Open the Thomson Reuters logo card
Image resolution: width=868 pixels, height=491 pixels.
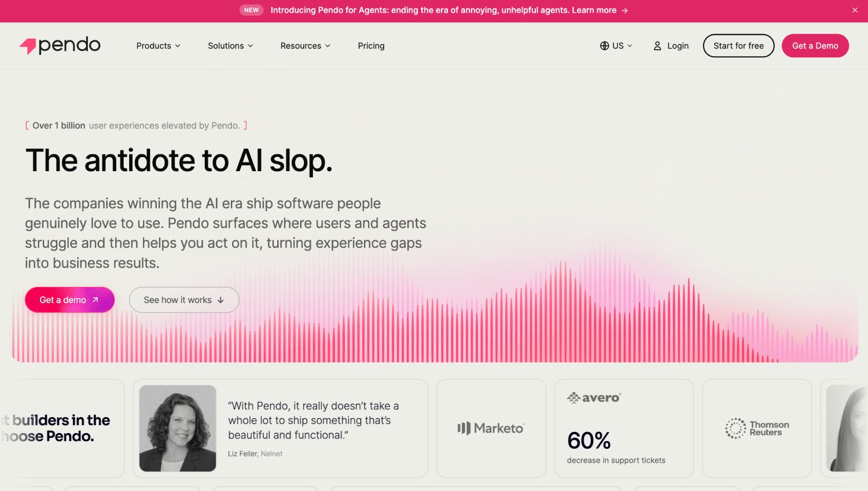[x=757, y=429]
